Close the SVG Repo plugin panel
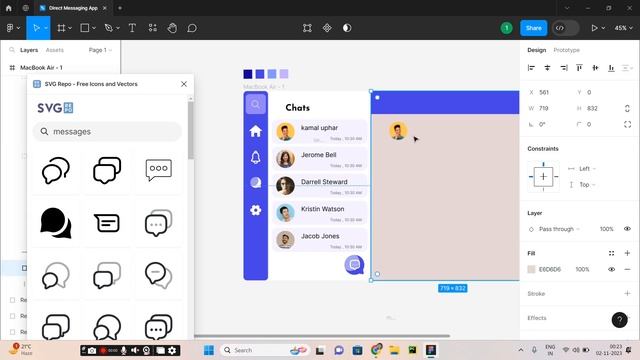This screenshot has width=640, height=360. point(184,84)
